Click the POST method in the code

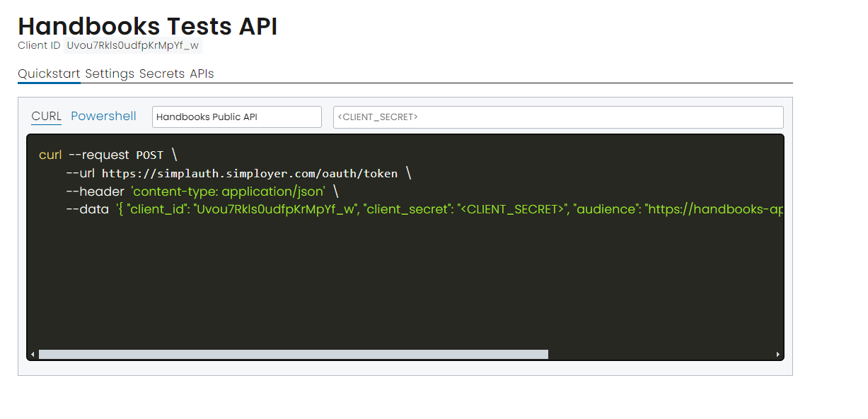click(x=149, y=155)
